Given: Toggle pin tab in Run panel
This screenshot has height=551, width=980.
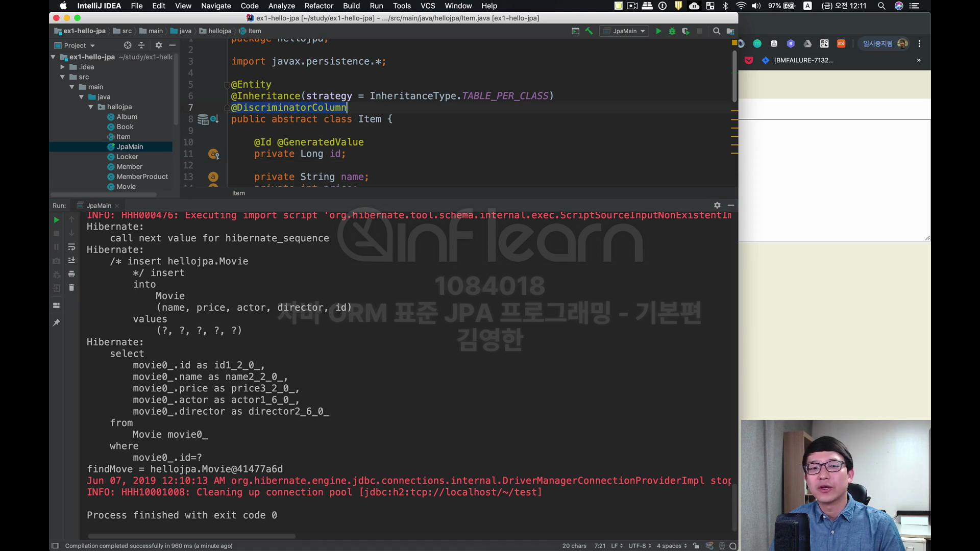Looking at the screenshot, I should coord(57,322).
